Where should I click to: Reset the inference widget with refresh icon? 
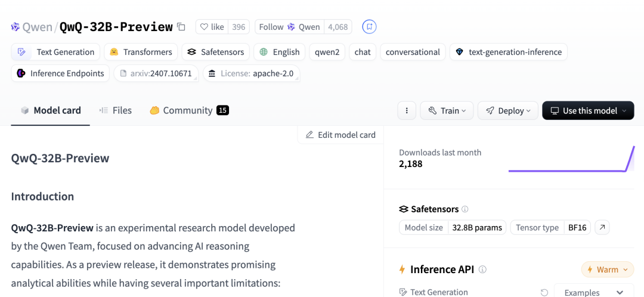pyautogui.click(x=544, y=292)
